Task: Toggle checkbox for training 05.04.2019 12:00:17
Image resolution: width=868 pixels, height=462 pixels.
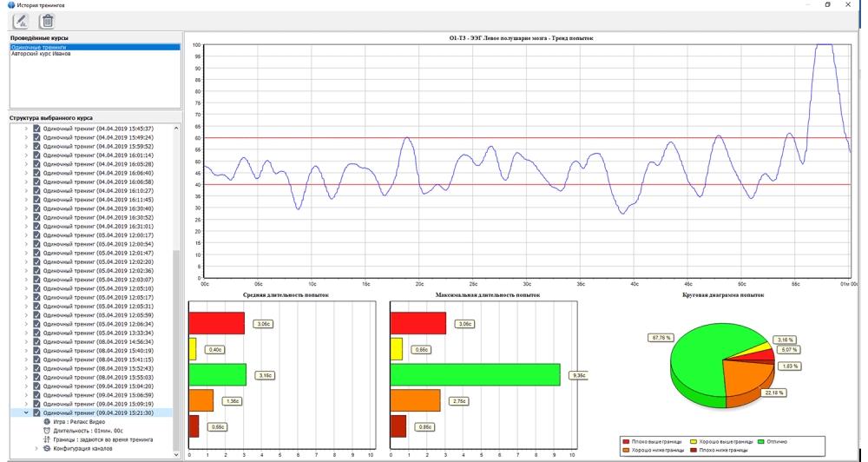Action: click(x=36, y=235)
